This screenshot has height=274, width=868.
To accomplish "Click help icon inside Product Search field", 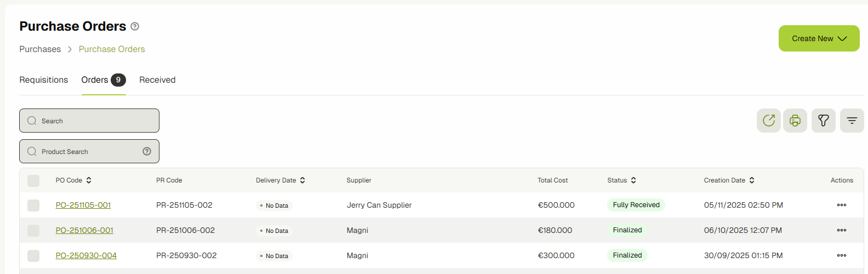I will (x=147, y=151).
